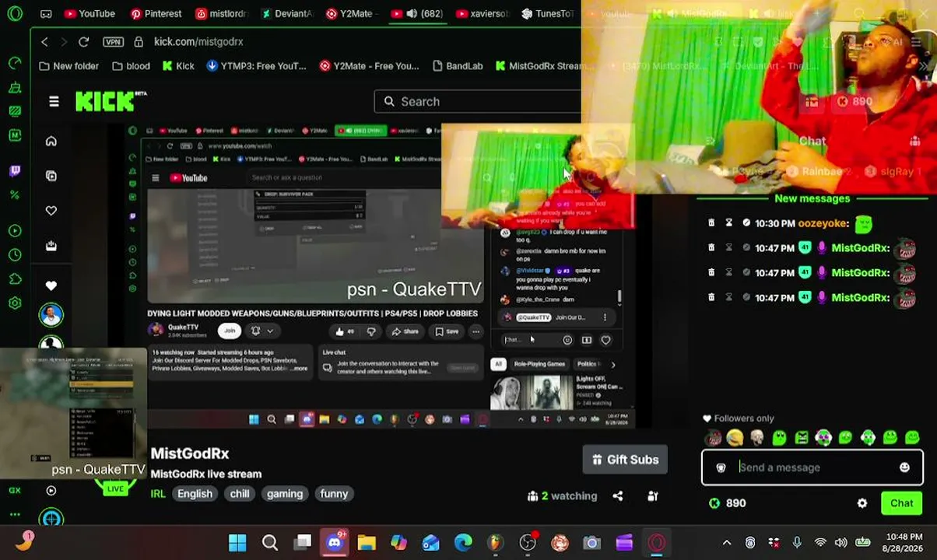Switch to the YouTube pinned tab
This screenshot has width=937, height=560.
tap(89, 13)
